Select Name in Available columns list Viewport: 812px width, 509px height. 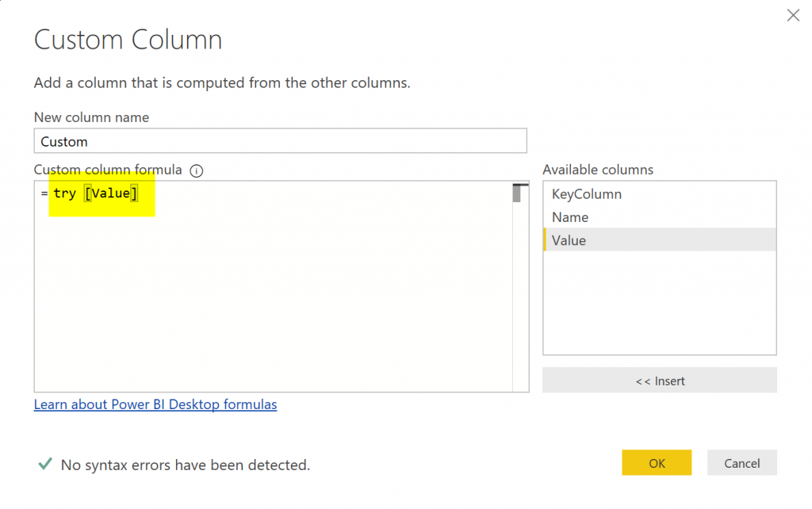pos(569,217)
